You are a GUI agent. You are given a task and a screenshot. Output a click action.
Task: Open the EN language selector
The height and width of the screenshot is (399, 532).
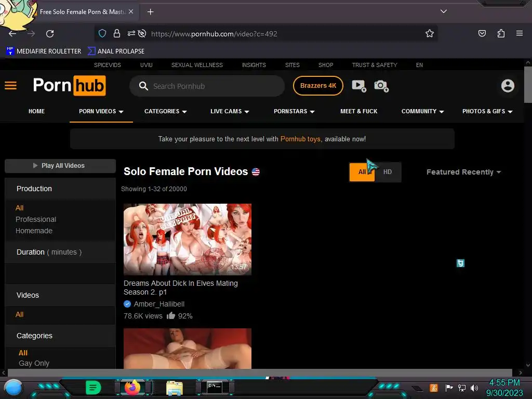[419, 65]
